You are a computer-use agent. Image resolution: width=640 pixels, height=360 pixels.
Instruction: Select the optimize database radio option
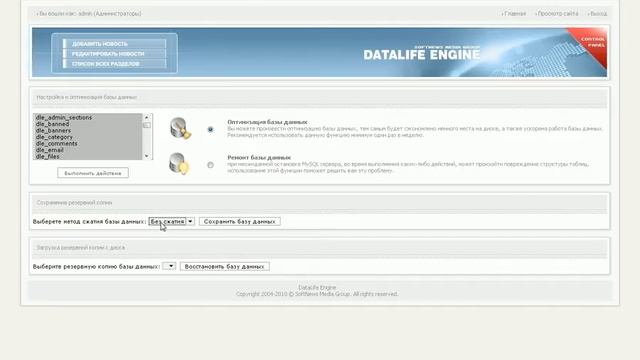pos(210,129)
